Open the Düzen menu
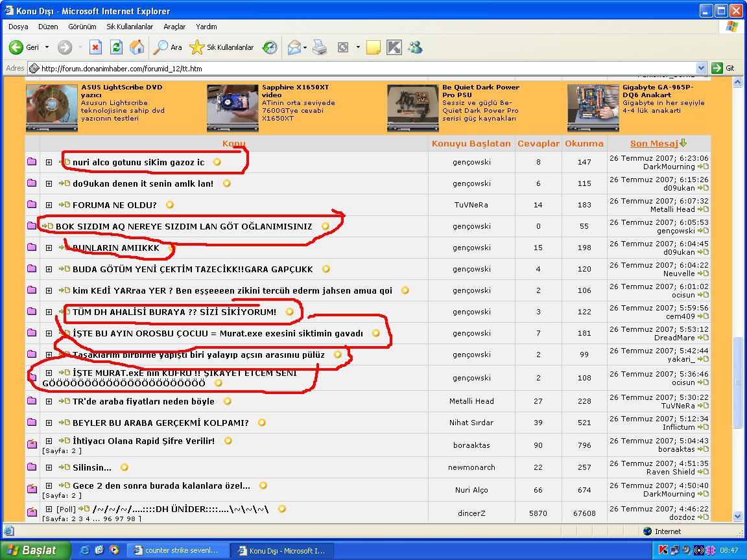The height and width of the screenshot is (560, 747). pos(48,27)
